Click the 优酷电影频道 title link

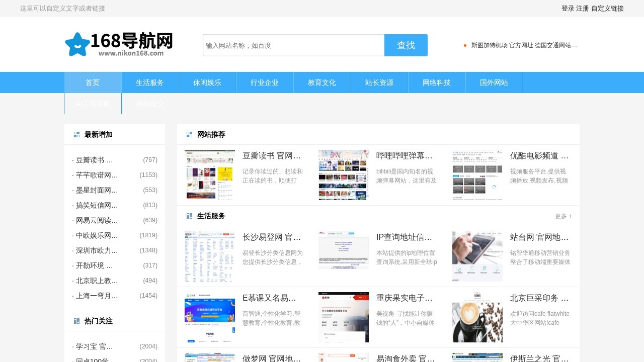tap(539, 156)
